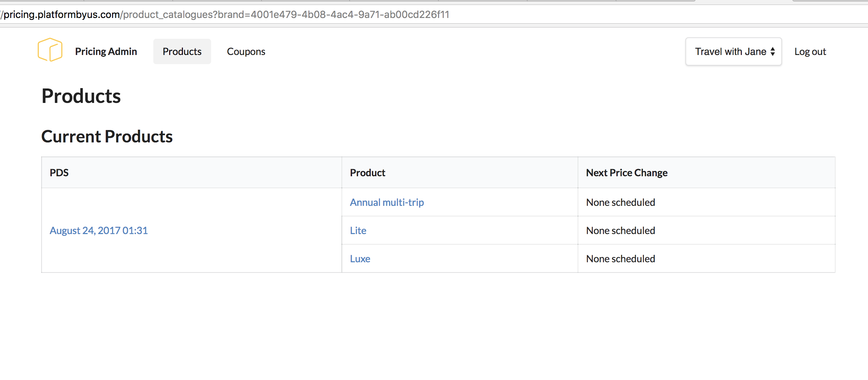Image resolution: width=868 pixels, height=380 pixels.
Task: Open the Luxe product link
Action: click(x=360, y=259)
